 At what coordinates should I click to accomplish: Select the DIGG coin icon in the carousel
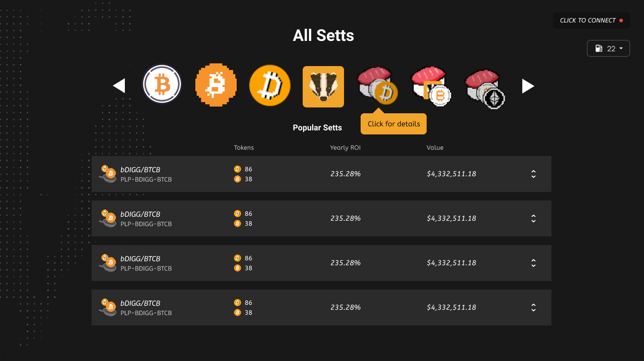269,85
